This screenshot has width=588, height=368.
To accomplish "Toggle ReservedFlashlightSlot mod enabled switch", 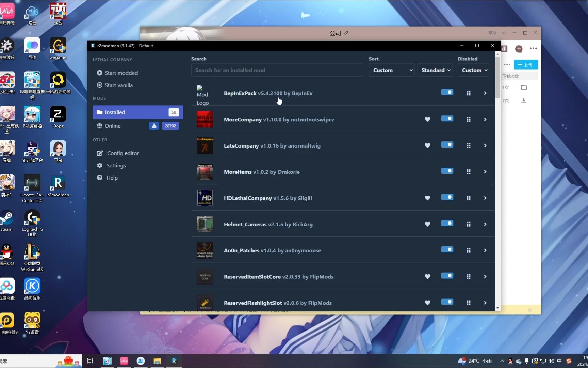I will pyautogui.click(x=447, y=302).
